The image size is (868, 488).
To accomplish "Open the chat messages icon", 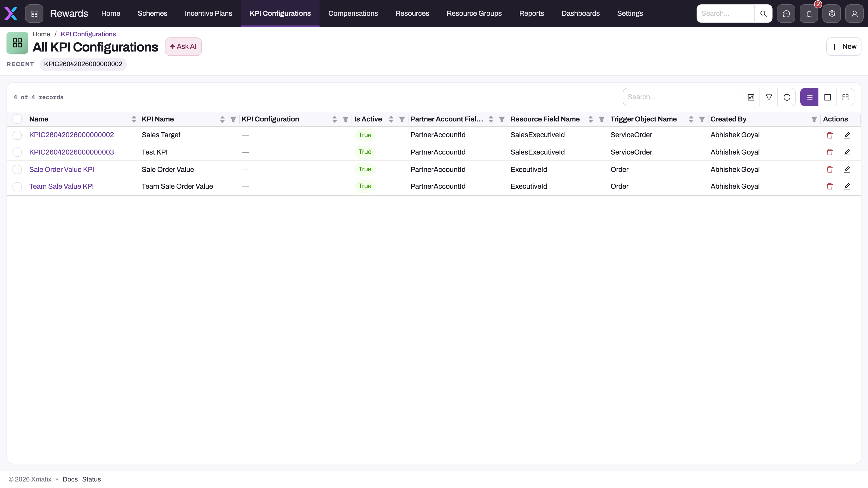I will coord(786,14).
